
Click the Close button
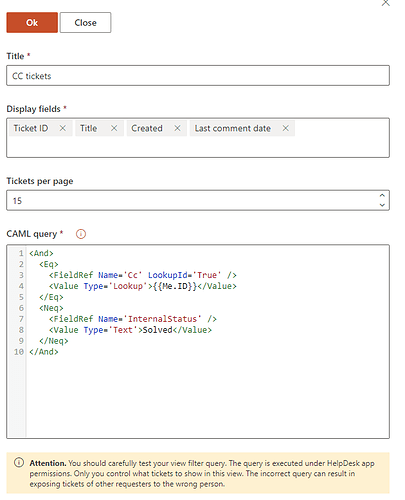(85, 23)
